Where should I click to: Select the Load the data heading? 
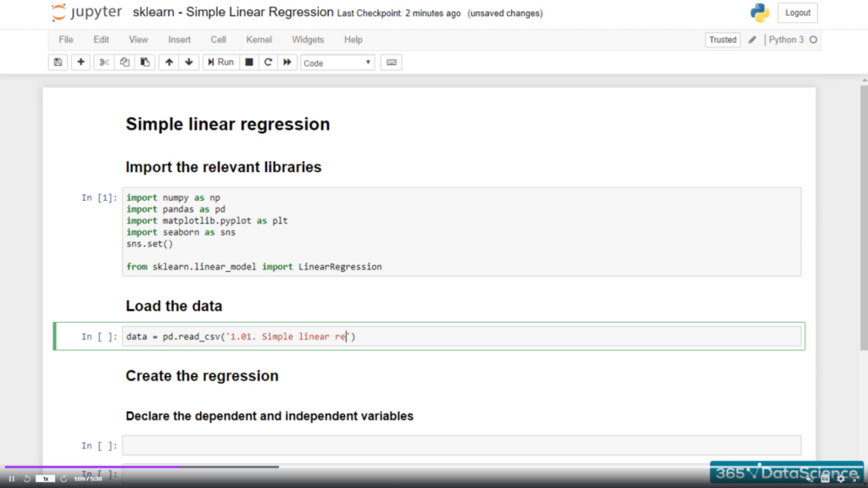174,306
